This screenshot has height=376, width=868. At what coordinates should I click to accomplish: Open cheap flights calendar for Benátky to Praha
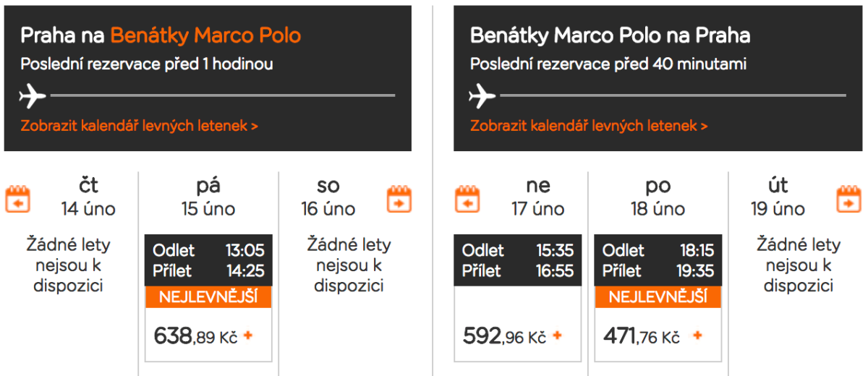[x=589, y=126]
